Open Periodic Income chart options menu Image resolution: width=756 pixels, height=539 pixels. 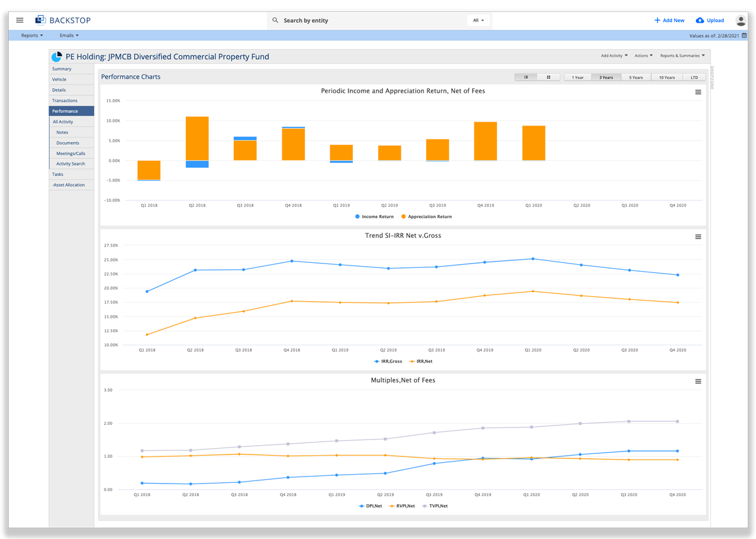(698, 92)
